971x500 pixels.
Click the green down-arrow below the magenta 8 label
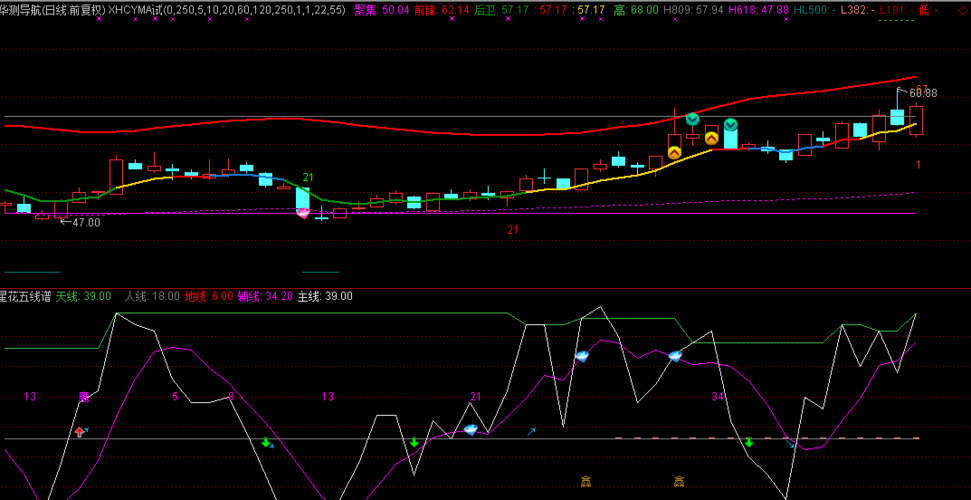pos(266,442)
